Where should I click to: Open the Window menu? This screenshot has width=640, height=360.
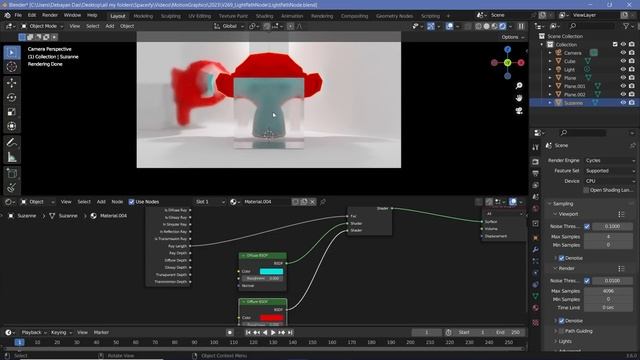72,16
